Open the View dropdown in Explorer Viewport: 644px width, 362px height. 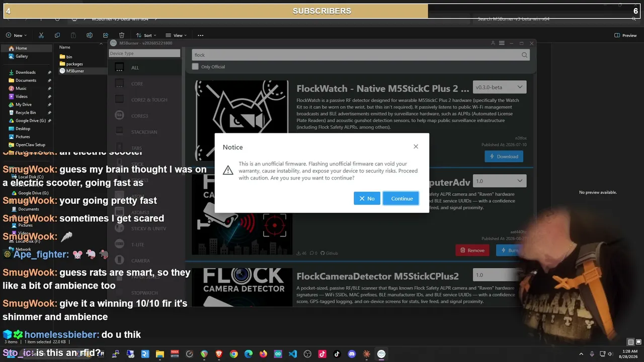coord(176,35)
